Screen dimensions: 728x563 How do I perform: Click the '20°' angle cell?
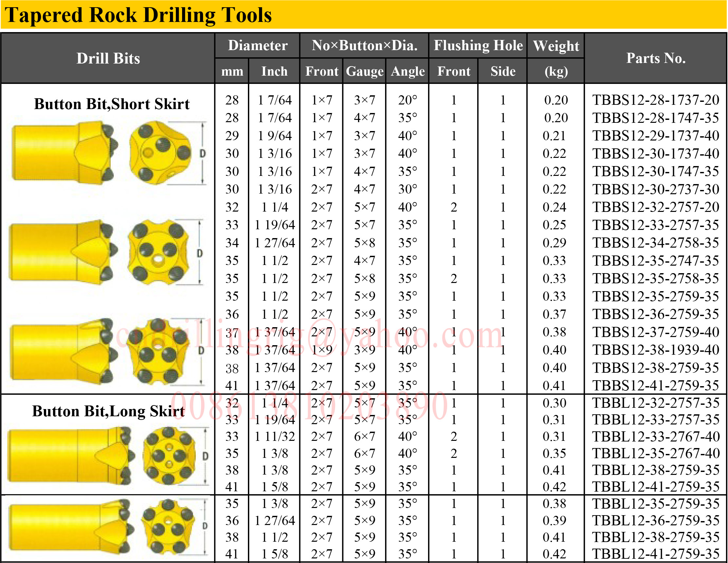(408, 100)
